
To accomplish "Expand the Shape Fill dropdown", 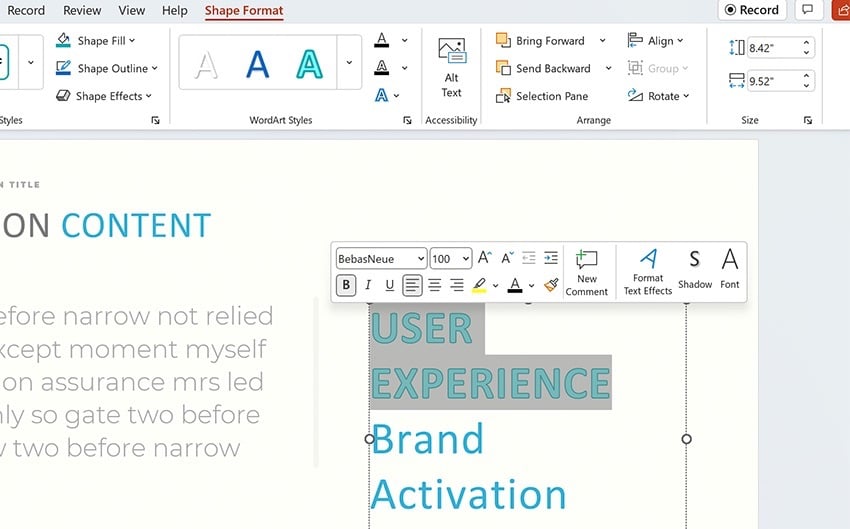I will coord(132,41).
